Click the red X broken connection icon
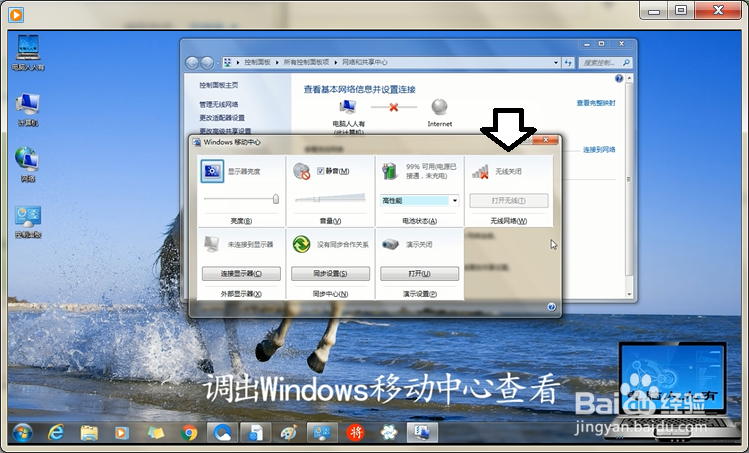This screenshot has width=749, height=453. [394, 107]
